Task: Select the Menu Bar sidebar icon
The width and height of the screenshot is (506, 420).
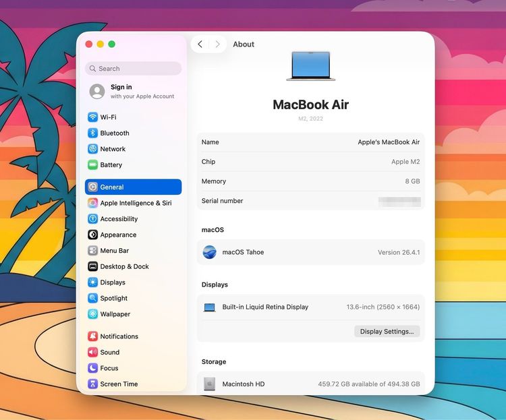Action: click(92, 251)
